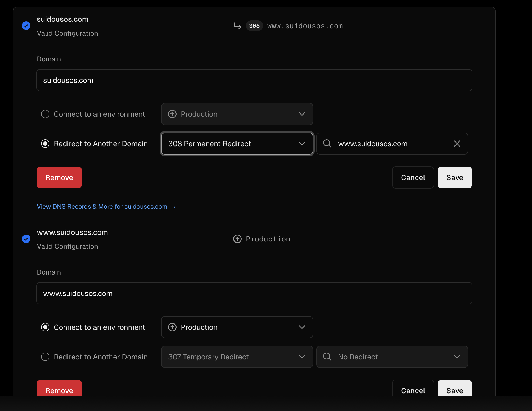Save the suidousos.com domain settings
This screenshot has height=411, width=532.
(x=454, y=177)
